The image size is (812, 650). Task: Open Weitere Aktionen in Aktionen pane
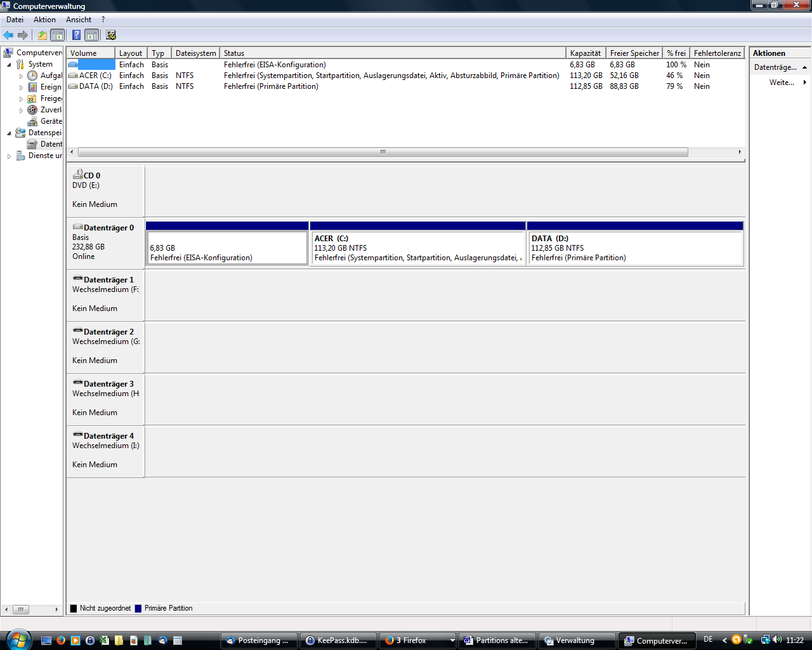(x=782, y=83)
